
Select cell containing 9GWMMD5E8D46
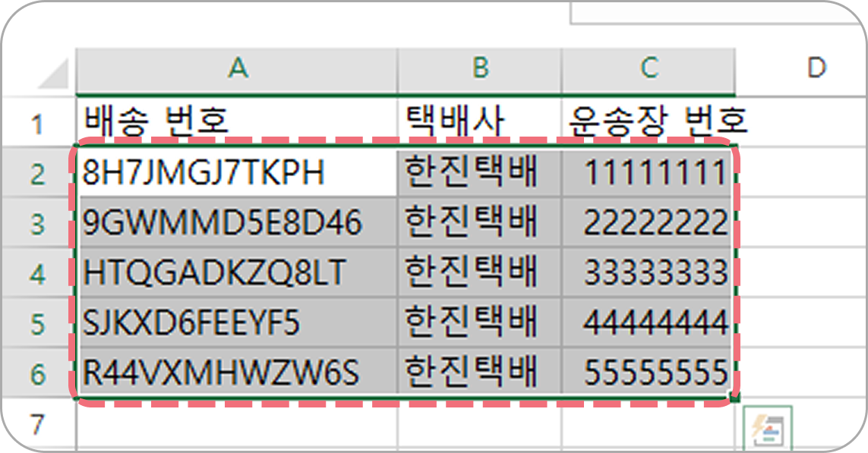click(x=237, y=222)
